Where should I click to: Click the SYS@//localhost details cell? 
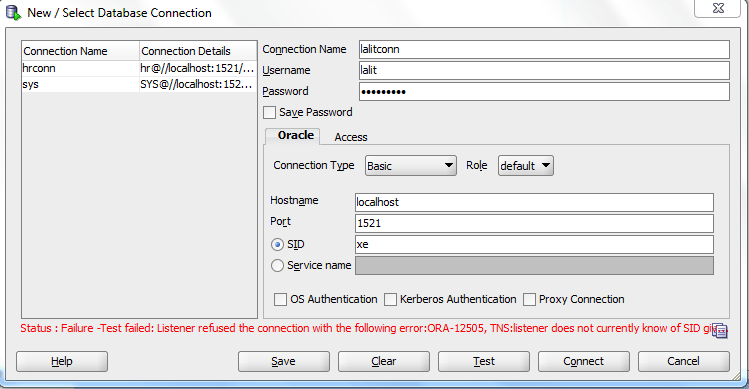197,85
